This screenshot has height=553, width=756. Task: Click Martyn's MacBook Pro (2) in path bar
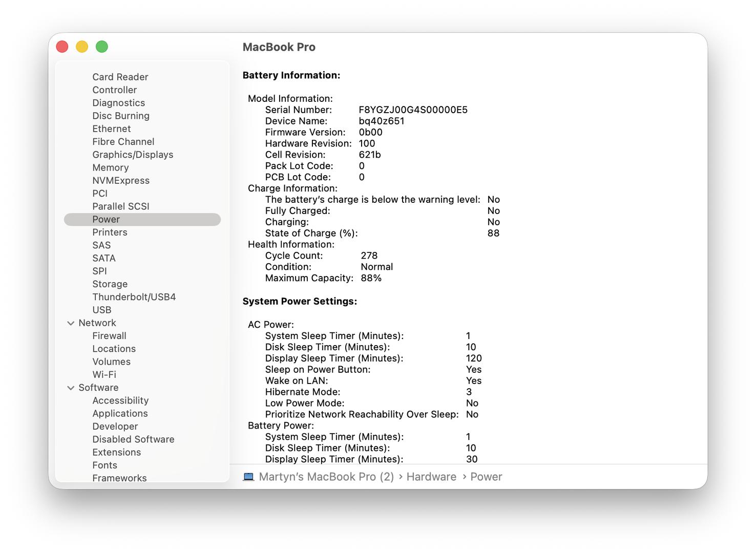(326, 477)
